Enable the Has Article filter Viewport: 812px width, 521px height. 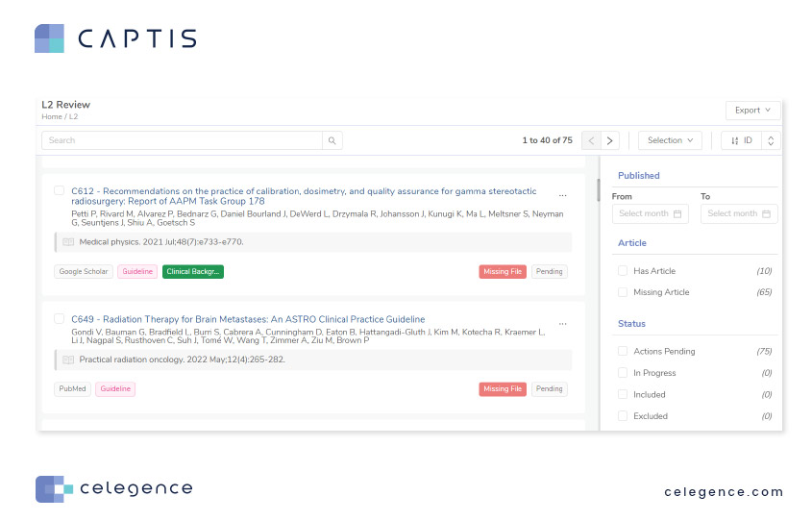pos(623,271)
